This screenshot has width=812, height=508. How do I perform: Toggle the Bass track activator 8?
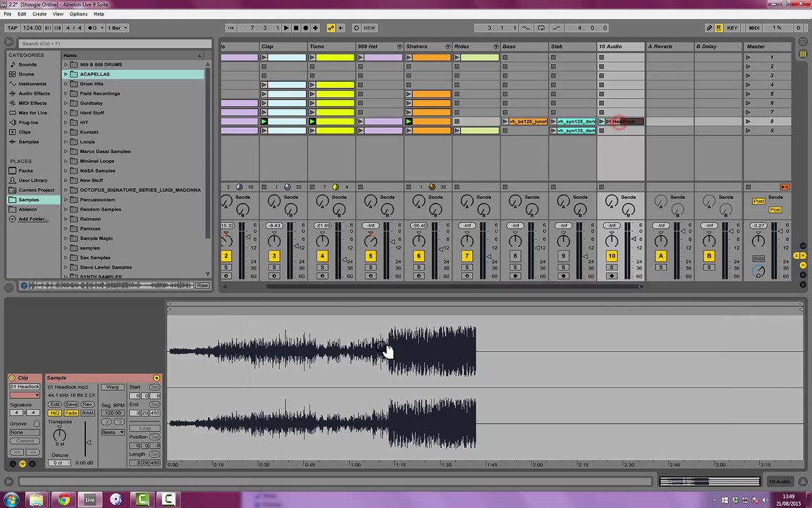tap(515, 256)
